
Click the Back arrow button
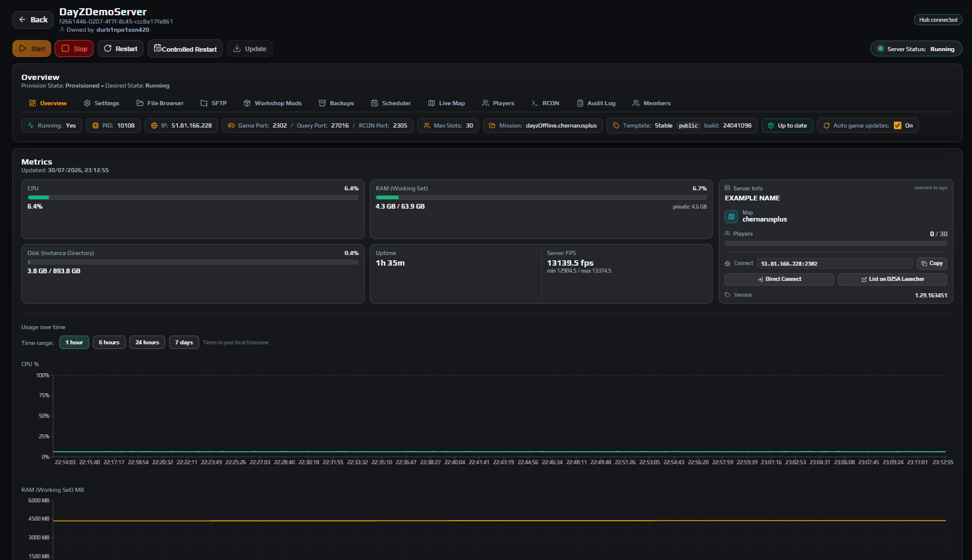coord(33,19)
